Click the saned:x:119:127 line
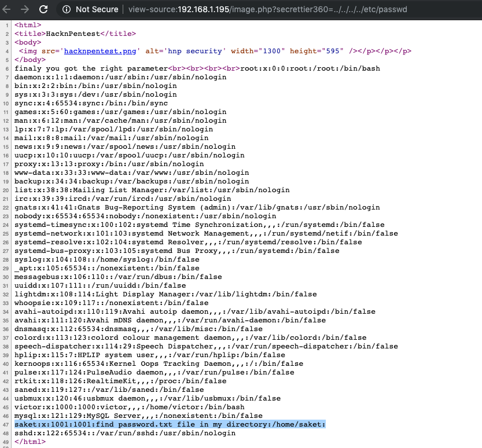482x448 pixels. 109,390
